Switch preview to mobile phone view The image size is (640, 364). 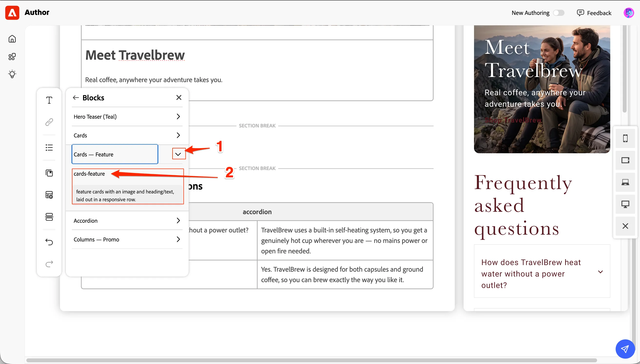point(625,138)
